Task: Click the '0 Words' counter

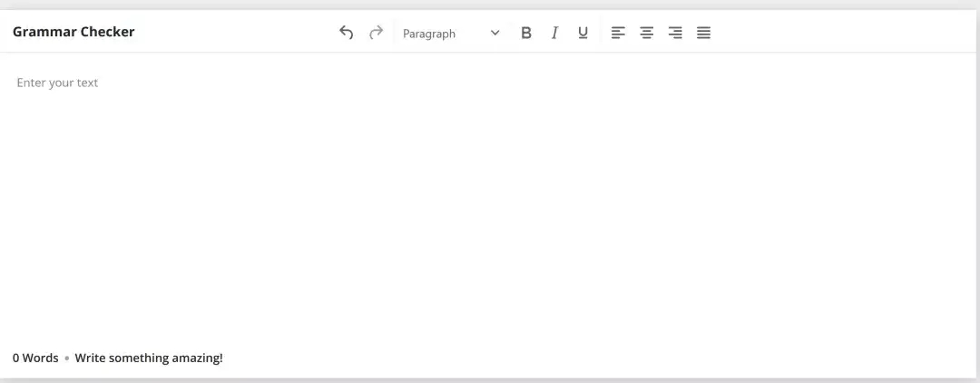Action: (35, 358)
